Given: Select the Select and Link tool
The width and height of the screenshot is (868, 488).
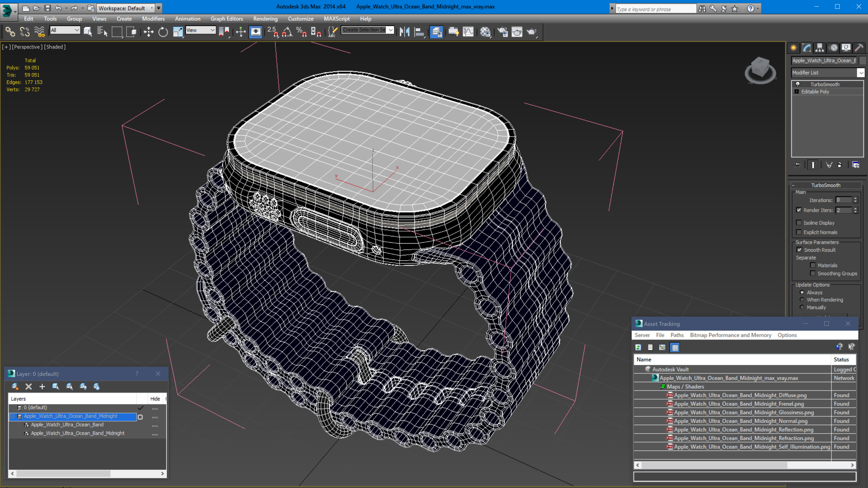Looking at the screenshot, I should click(10, 32).
